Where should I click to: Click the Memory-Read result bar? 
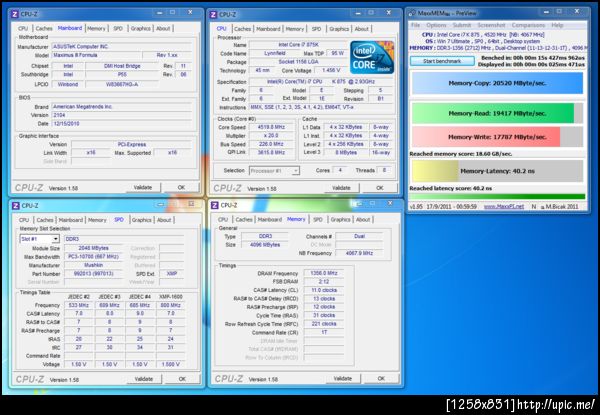[x=497, y=113]
